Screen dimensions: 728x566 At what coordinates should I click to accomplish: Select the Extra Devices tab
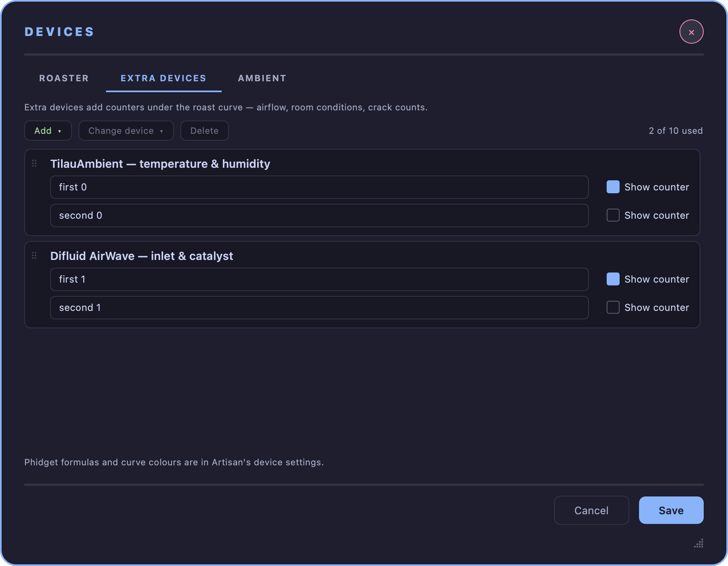coord(163,78)
